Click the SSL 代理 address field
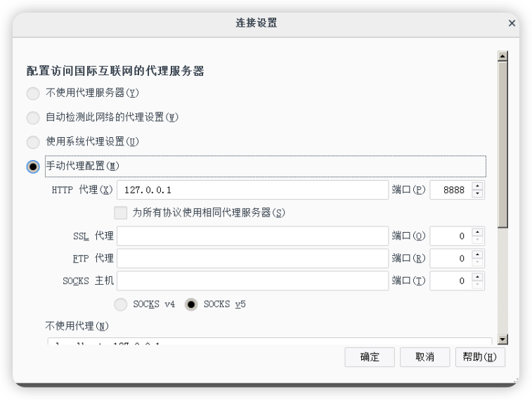 tap(252, 236)
